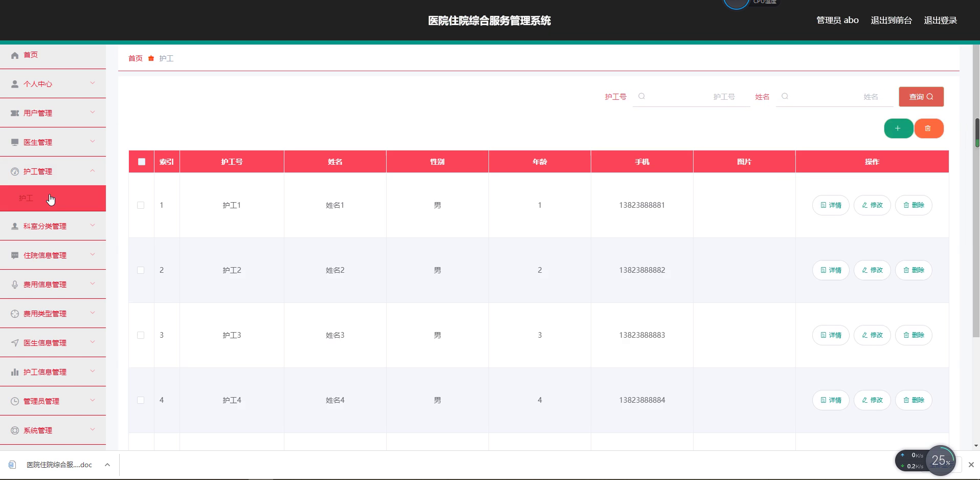Click the bar chart icon beside 护工信息管理
This screenshot has width=980, height=480.
click(x=15, y=372)
